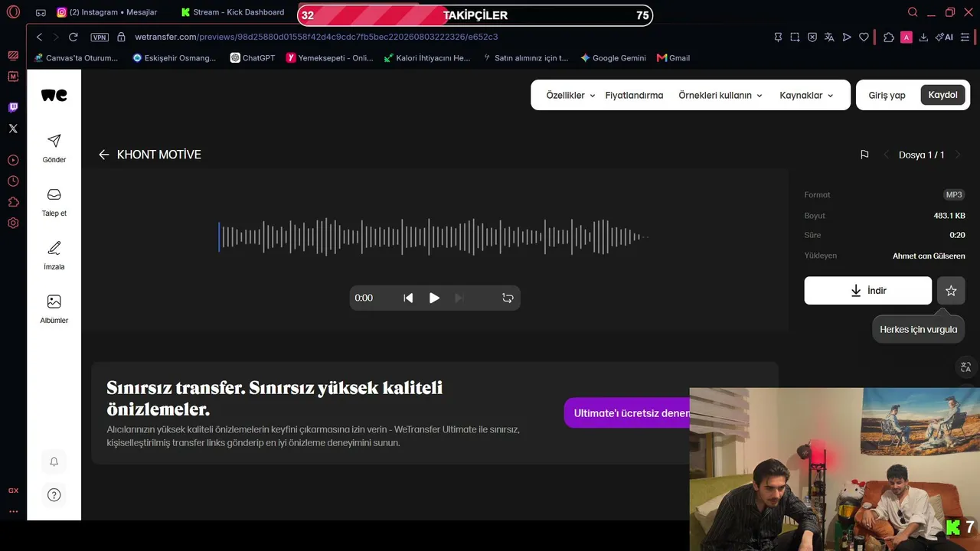Viewport: 980px width, 551px height.
Task: Open the Talep et request panel
Action: [x=54, y=202]
